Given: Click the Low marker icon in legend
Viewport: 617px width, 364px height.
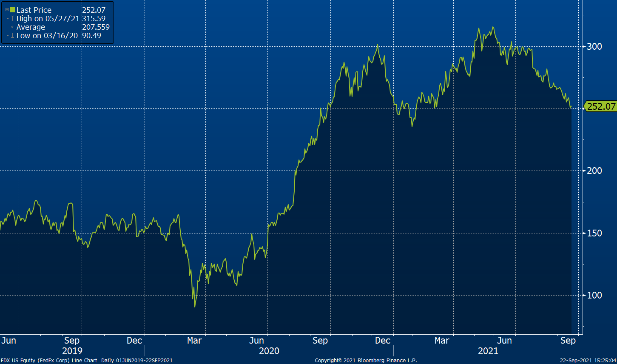Looking at the screenshot, I should coord(12,36).
